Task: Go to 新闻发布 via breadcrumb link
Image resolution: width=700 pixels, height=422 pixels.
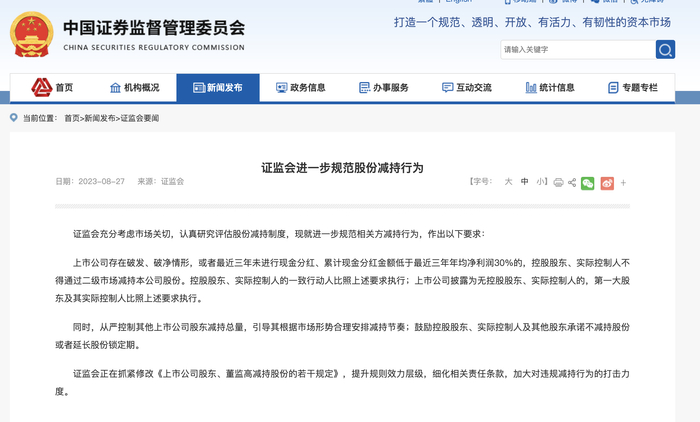Action: (100, 118)
